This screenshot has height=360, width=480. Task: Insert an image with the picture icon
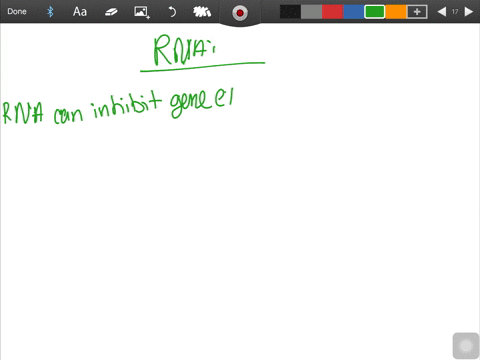coord(142,12)
